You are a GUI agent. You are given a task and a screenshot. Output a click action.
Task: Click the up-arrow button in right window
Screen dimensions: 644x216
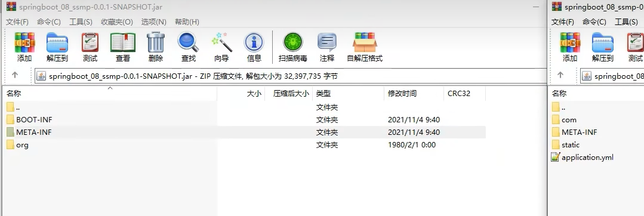[x=560, y=75]
